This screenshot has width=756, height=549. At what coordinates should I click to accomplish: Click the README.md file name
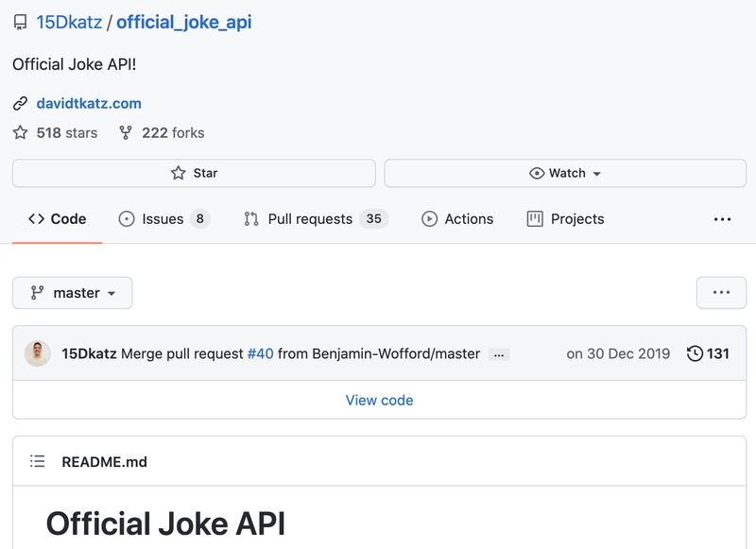click(x=104, y=462)
